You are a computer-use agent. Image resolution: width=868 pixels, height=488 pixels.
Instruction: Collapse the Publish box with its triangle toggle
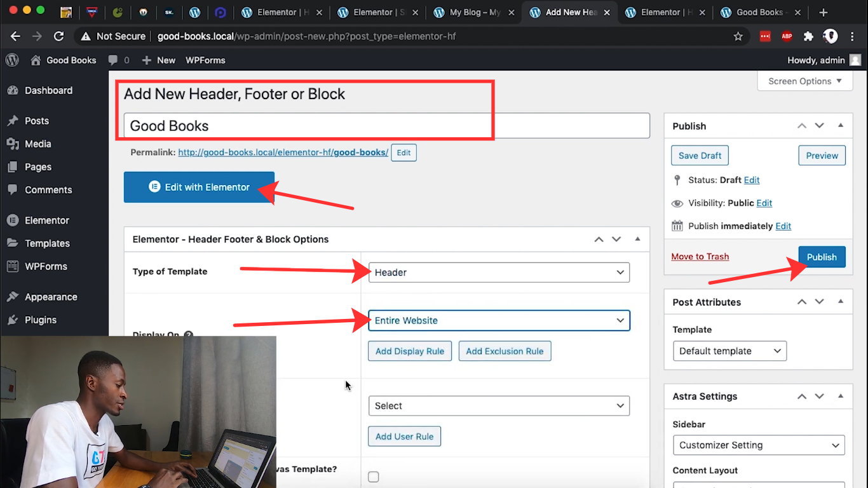841,126
